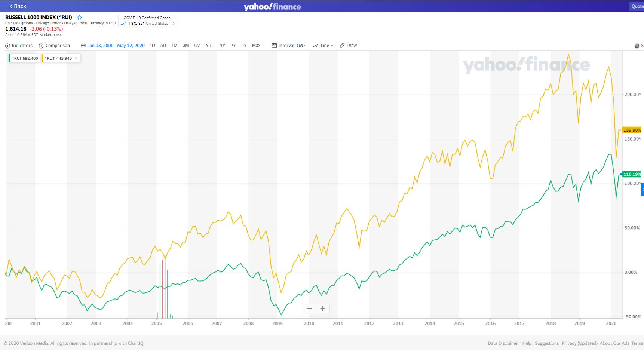Open the Line chart type dropdown
Viewport: 644px width, 350px height.
point(323,46)
